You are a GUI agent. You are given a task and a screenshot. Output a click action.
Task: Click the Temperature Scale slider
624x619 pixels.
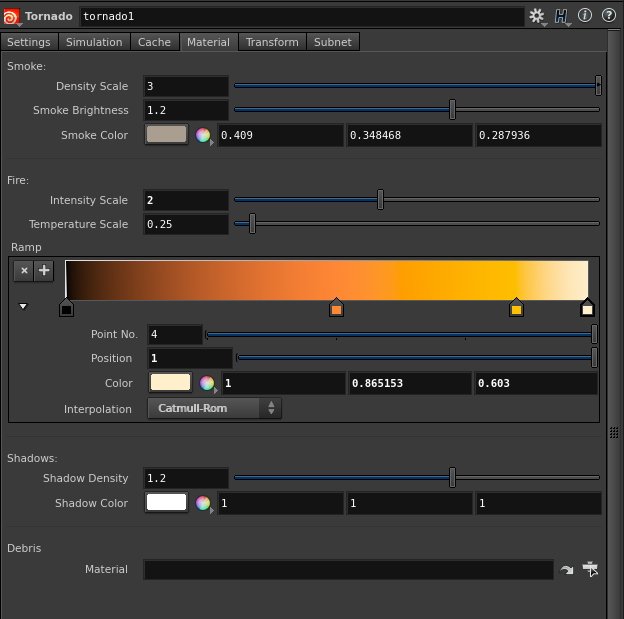pyautogui.click(x=417, y=224)
